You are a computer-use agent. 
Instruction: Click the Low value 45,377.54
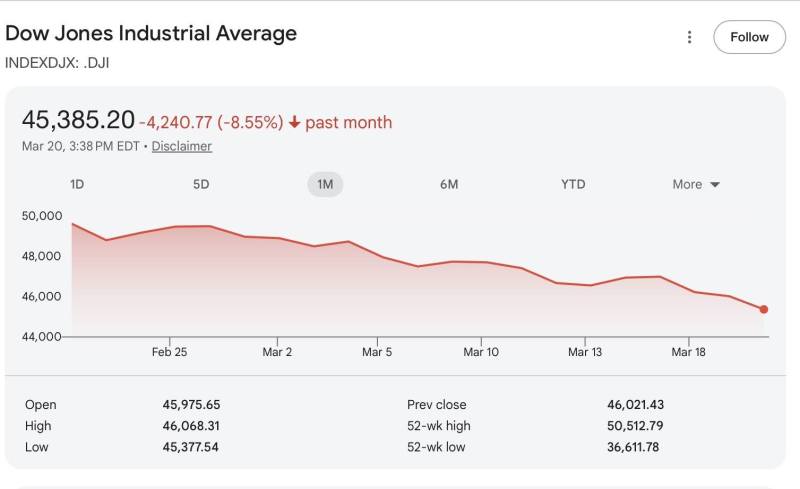pos(190,447)
